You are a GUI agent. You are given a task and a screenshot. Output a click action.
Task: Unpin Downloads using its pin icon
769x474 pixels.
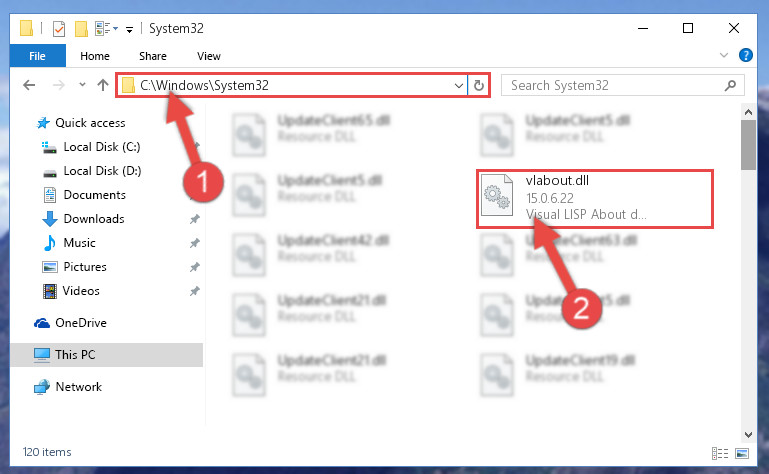[195, 219]
